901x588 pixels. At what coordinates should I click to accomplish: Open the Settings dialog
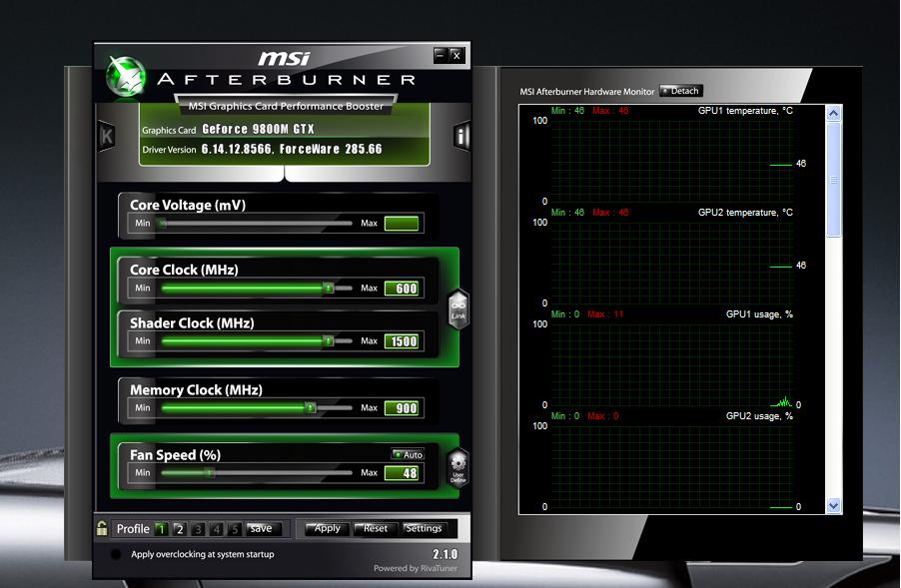point(423,528)
